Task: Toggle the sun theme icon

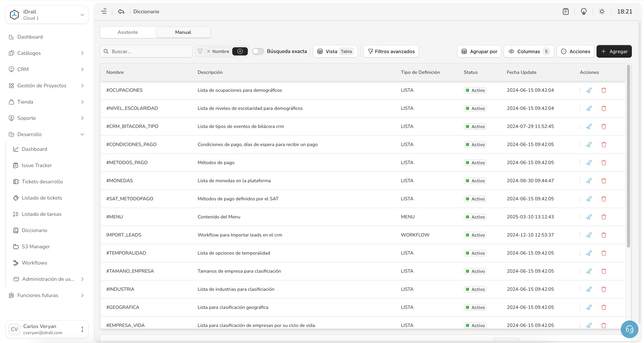Action: pyautogui.click(x=602, y=11)
